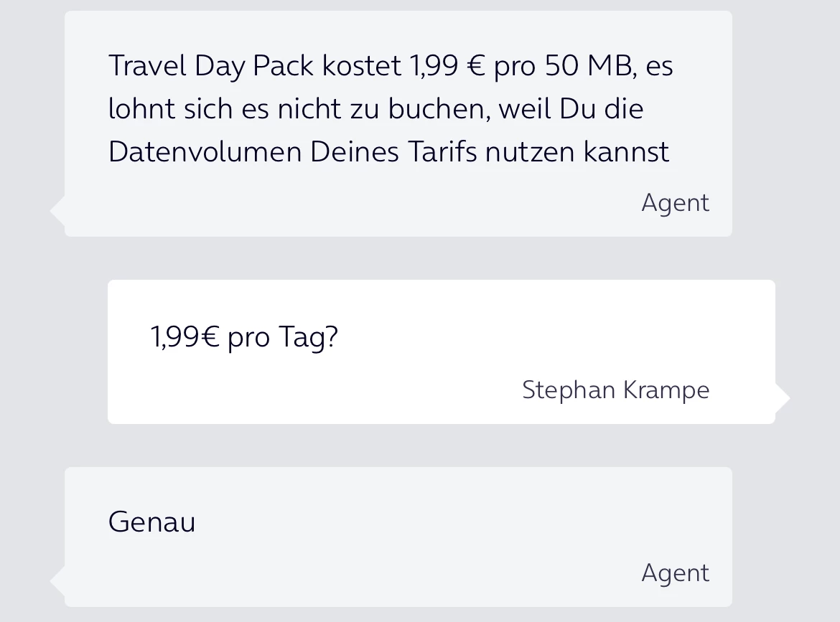The image size is (840, 622).
Task: Tap the "Genau" reply text
Action: [x=151, y=522]
